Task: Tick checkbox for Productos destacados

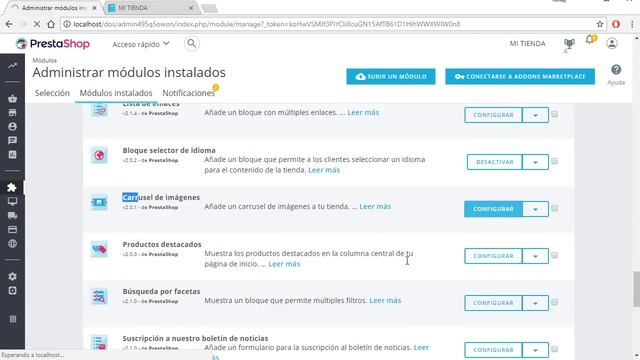Action: point(554,255)
